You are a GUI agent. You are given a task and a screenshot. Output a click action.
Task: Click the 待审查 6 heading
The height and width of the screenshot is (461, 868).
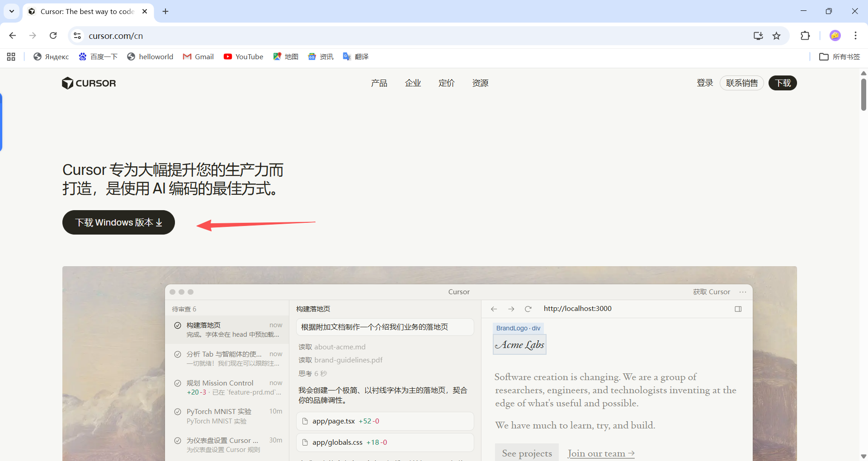184,309
